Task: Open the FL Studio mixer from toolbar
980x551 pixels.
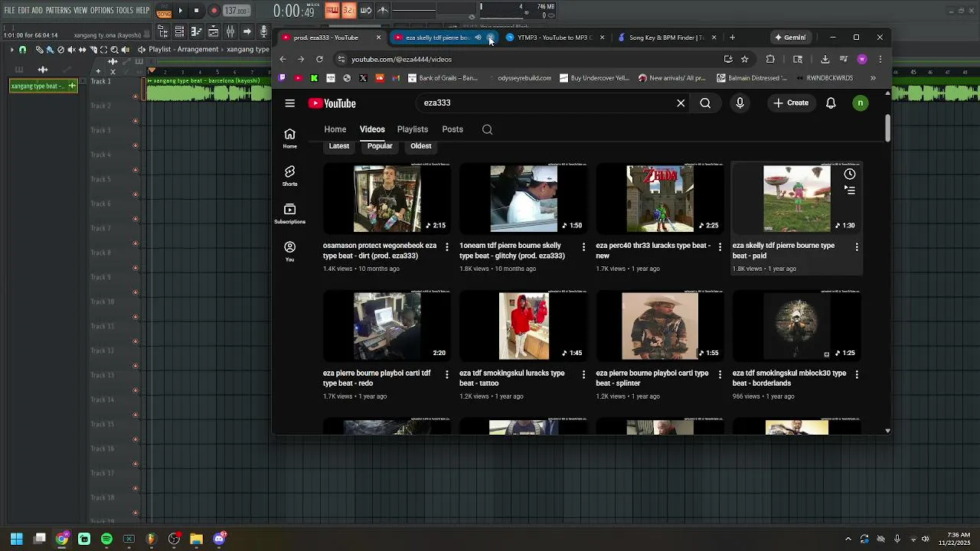Action: (x=230, y=31)
